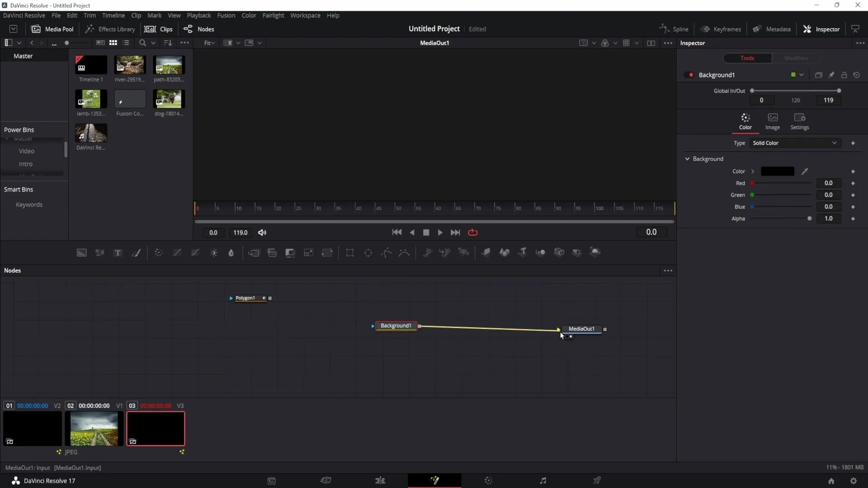This screenshot has height=488, width=868.
Task: Click the Paint brush tool icon
Action: tap(137, 252)
